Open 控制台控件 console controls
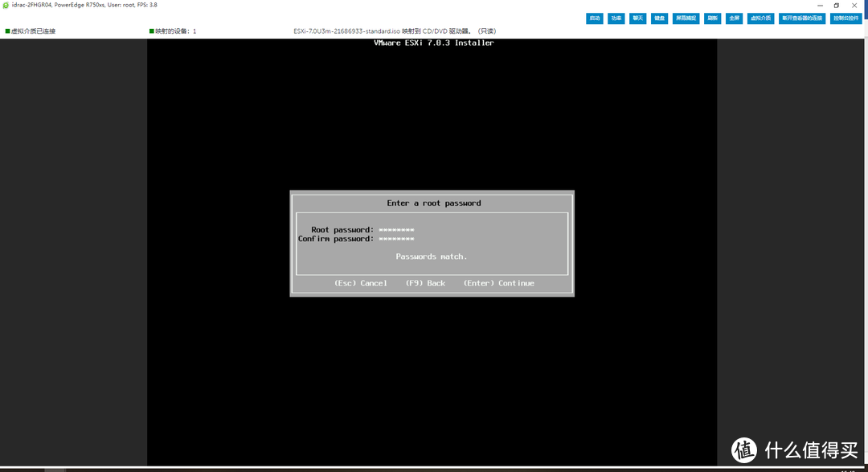 [x=845, y=18]
